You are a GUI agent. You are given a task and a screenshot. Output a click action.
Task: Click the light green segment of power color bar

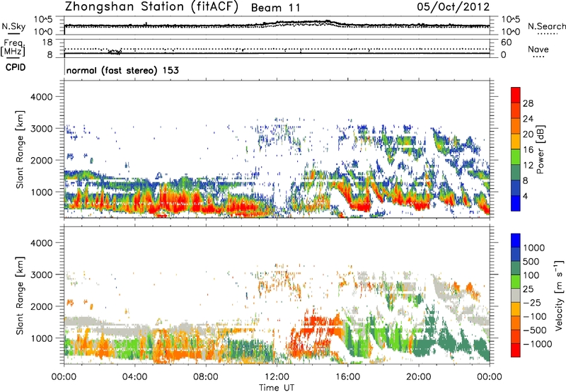click(516, 157)
